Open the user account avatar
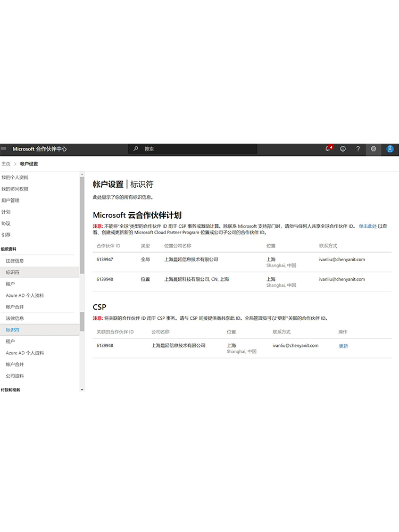The image size is (399, 532). [x=390, y=148]
